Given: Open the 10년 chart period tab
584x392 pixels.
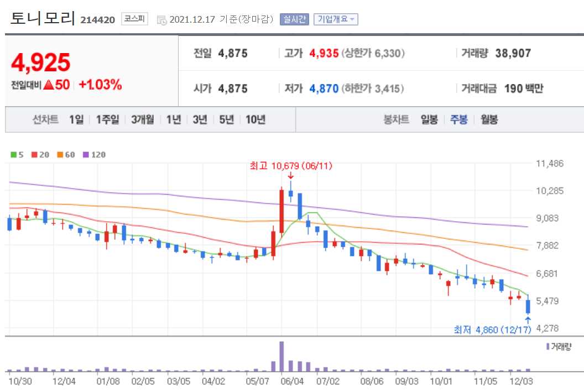Looking at the screenshot, I should (x=254, y=119).
